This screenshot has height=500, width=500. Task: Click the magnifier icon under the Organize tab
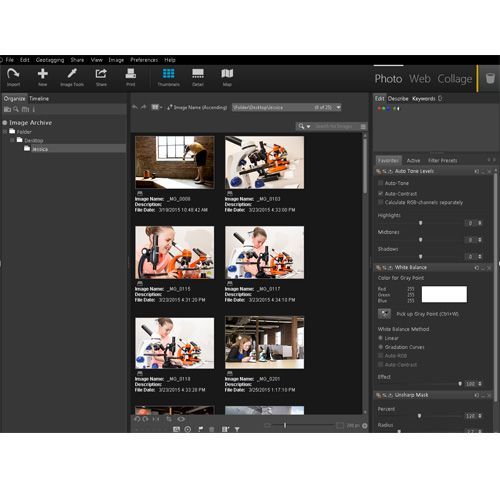point(16,109)
